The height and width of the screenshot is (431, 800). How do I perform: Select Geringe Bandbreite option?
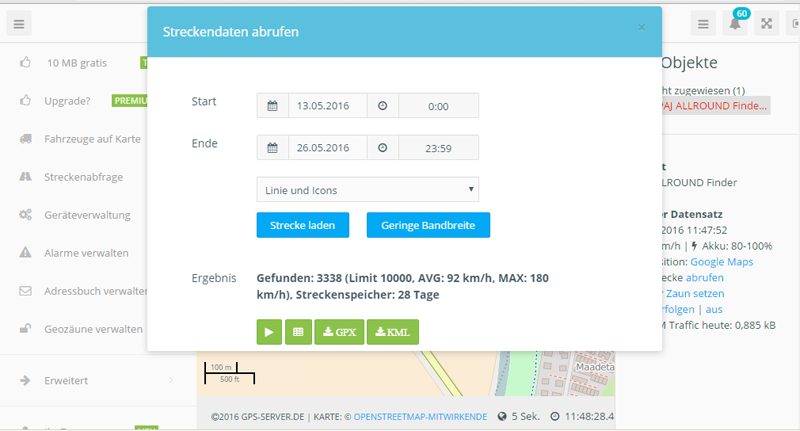427,226
